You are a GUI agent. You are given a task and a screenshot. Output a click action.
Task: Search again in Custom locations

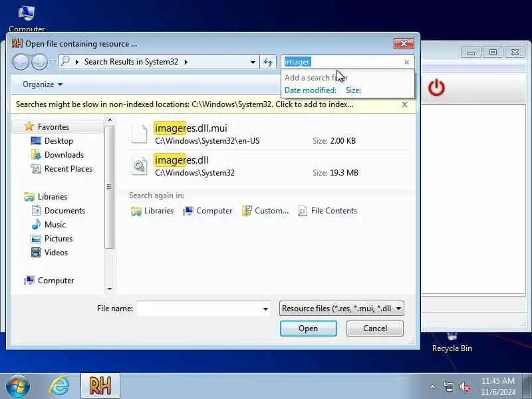[265, 211]
